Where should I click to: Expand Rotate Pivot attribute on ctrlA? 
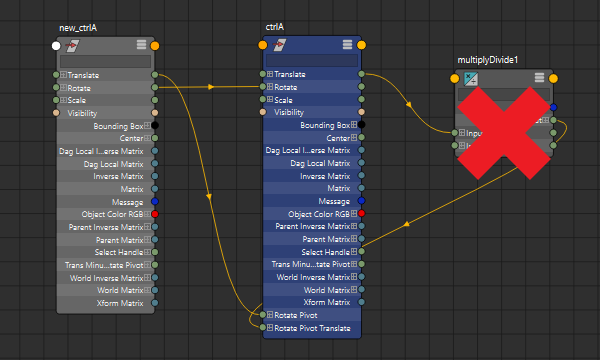click(x=270, y=315)
